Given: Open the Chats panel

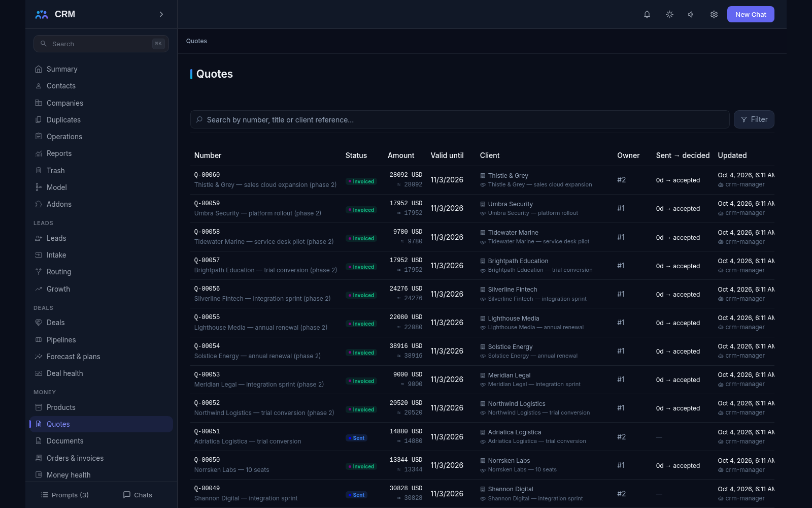Looking at the screenshot, I should point(138,495).
